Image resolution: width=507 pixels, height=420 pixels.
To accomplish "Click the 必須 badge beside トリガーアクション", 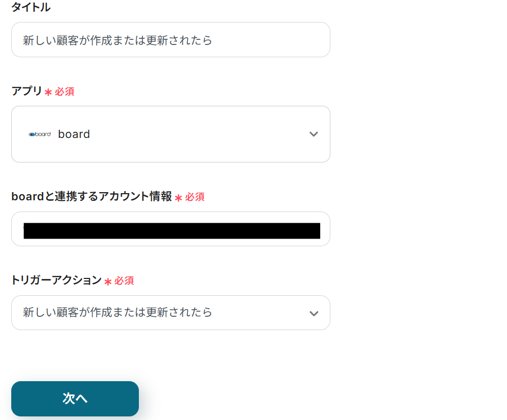I will [124, 281].
